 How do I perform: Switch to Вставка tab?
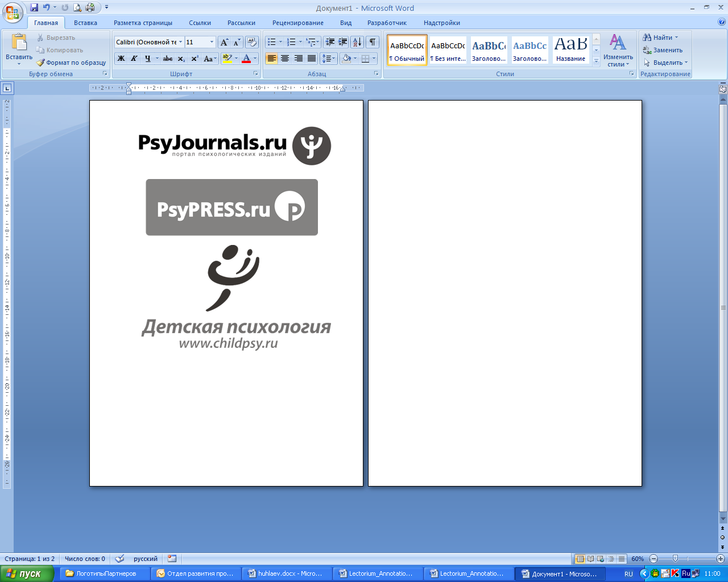[85, 23]
